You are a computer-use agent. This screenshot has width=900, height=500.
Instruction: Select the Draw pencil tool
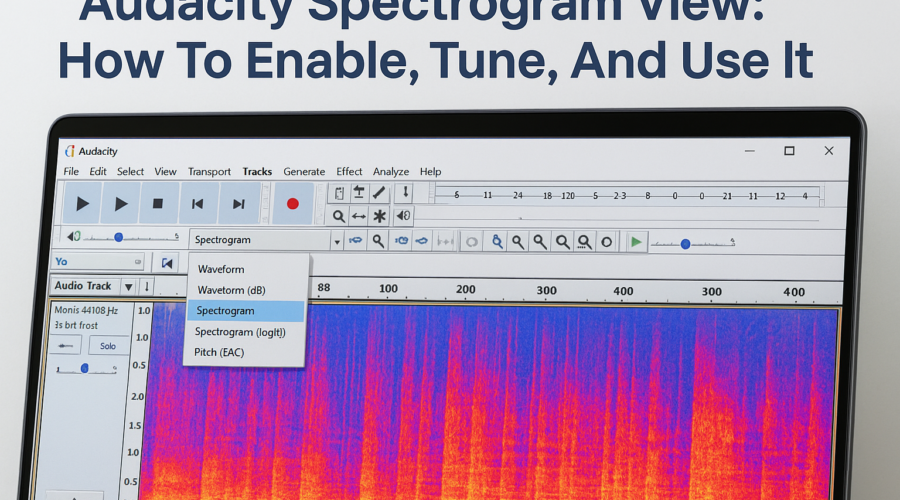coord(379,193)
